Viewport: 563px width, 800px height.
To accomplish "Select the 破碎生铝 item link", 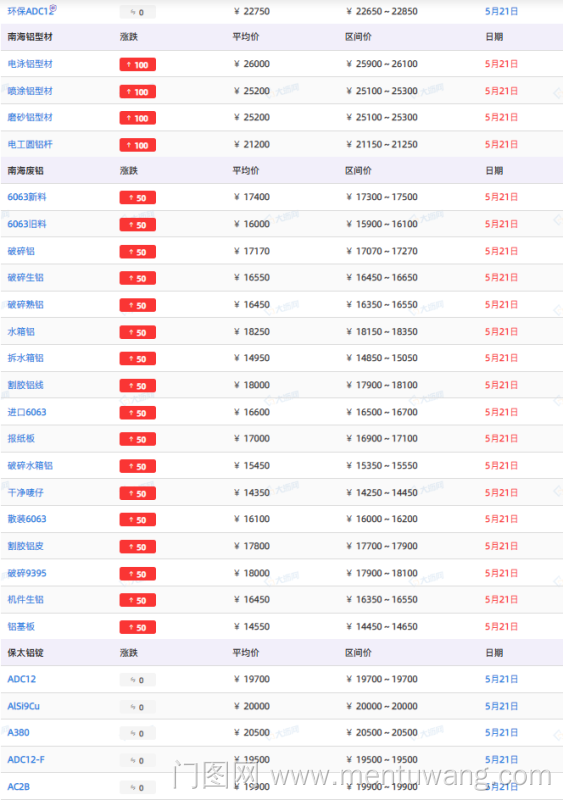I will pos(26,278).
